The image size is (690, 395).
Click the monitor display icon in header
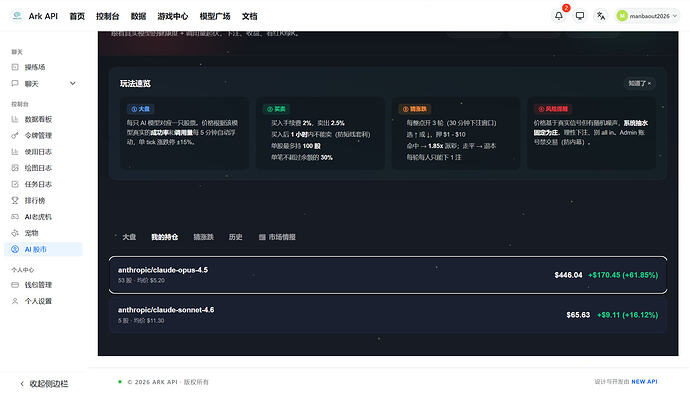(580, 16)
